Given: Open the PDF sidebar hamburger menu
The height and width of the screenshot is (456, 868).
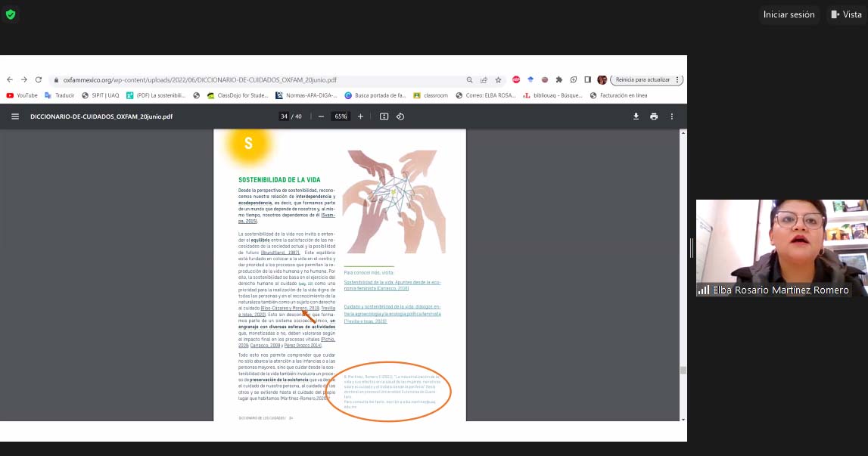Looking at the screenshot, I should coord(15,116).
